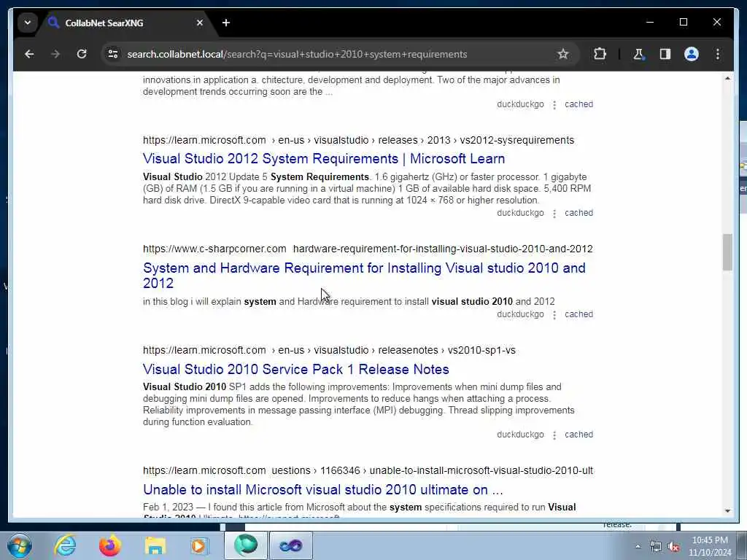Launch Firefox from the taskbar
The height and width of the screenshot is (560, 747).
point(109,545)
